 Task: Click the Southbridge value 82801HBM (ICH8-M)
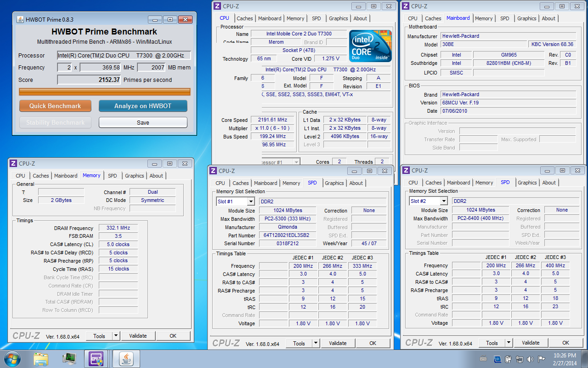509,63
